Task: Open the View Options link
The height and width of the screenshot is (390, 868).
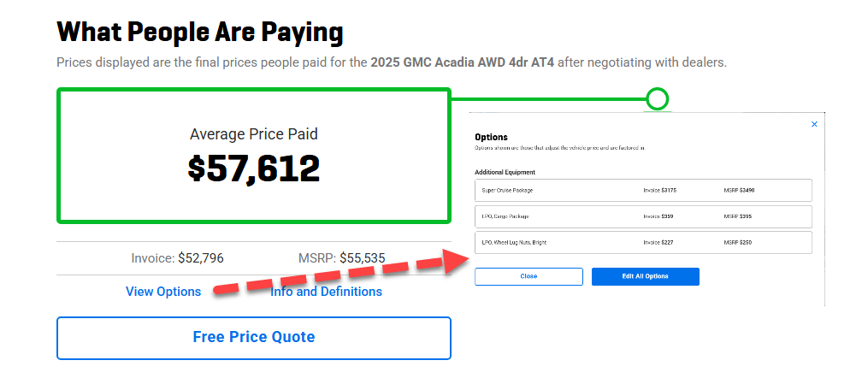Action: [163, 292]
